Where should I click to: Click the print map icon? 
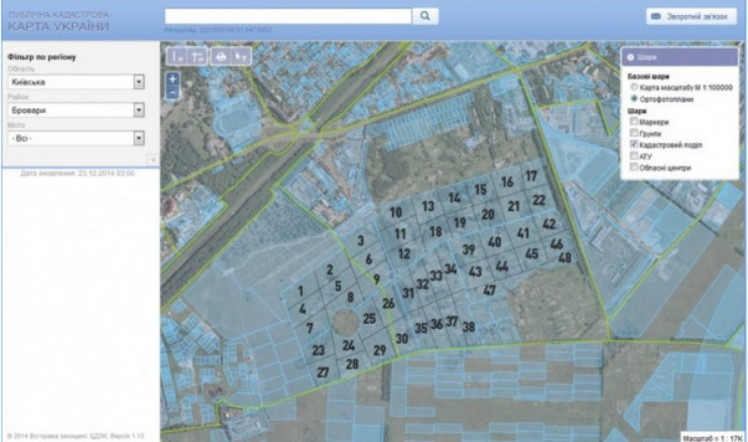click(x=219, y=56)
